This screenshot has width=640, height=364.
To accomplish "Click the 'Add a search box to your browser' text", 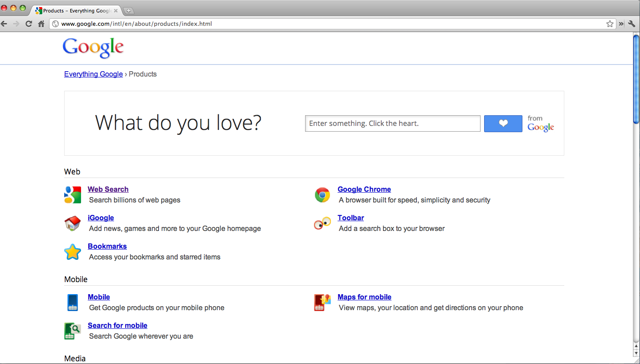I will click(x=392, y=228).
